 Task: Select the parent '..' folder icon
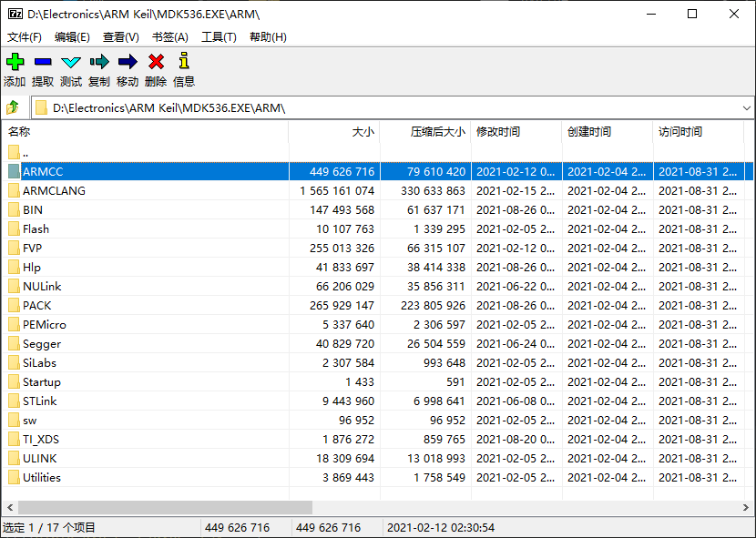(14, 153)
